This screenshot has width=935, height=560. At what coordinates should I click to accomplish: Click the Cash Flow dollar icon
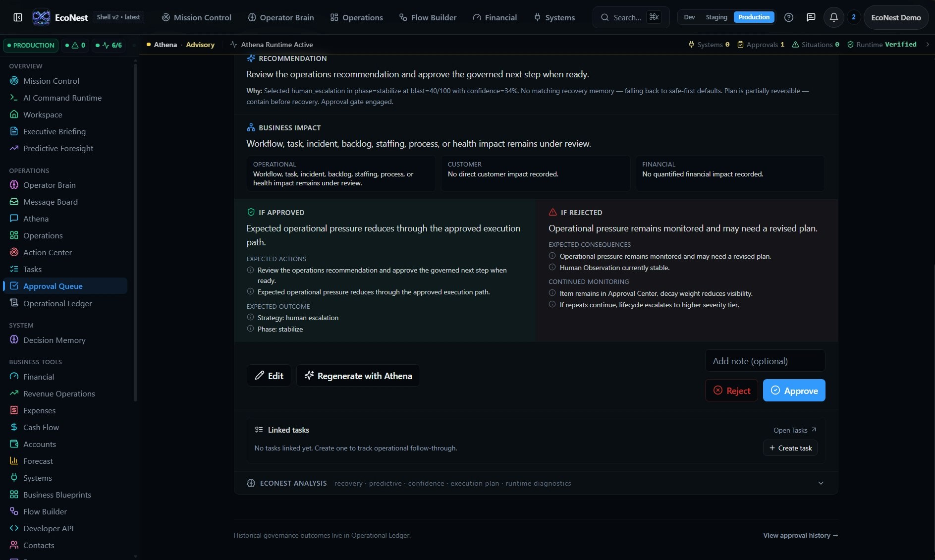(14, 427)
